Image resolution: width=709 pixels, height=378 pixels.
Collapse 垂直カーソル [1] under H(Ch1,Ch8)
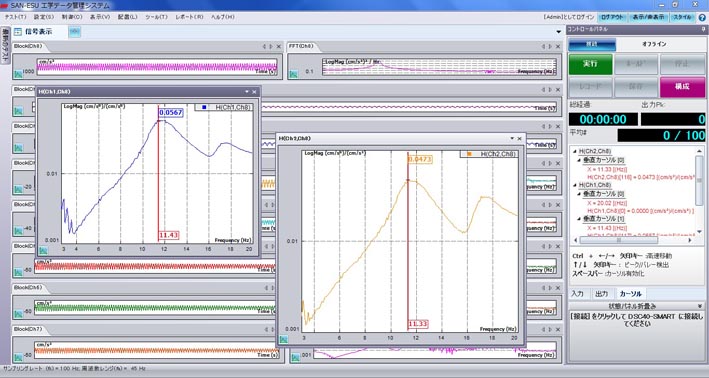tap(580, 219)
